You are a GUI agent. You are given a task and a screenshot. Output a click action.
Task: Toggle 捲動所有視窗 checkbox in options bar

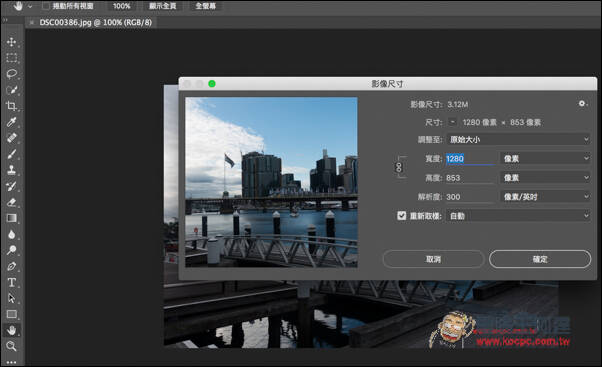click(46, 6)
